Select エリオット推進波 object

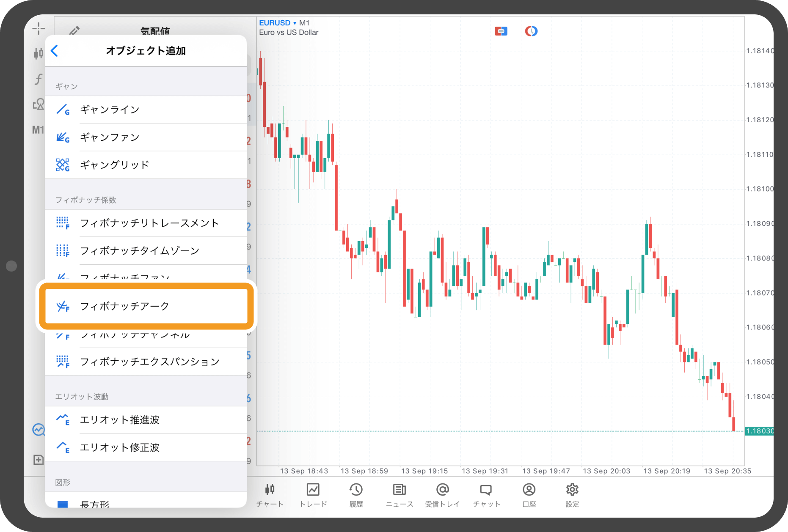121,420
